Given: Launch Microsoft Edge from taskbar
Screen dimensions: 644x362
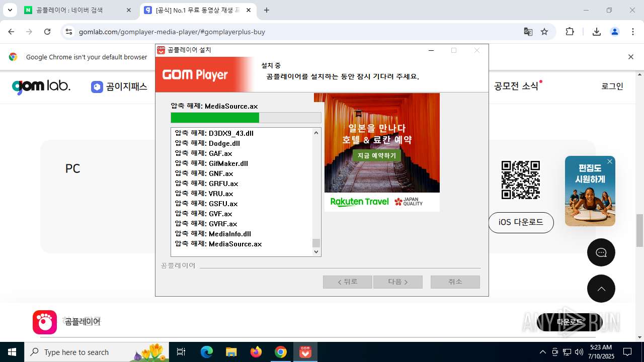Looking at the screenshot, I should point(207,352).
